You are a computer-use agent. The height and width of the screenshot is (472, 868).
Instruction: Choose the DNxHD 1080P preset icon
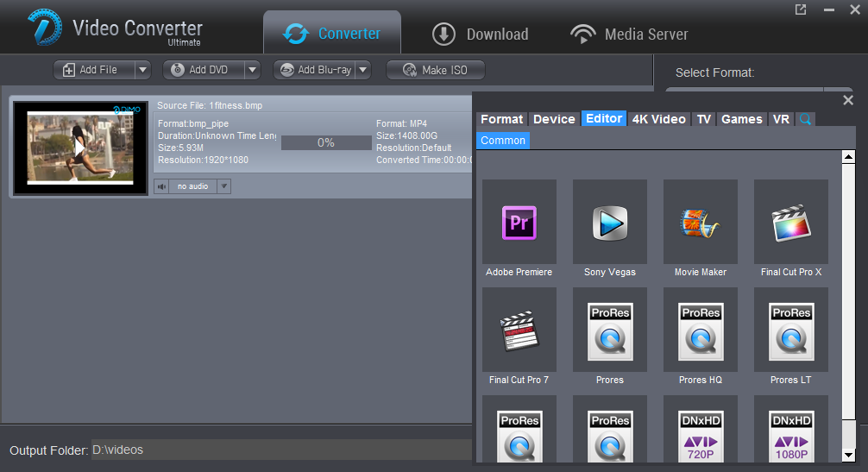tap(791, 429)
